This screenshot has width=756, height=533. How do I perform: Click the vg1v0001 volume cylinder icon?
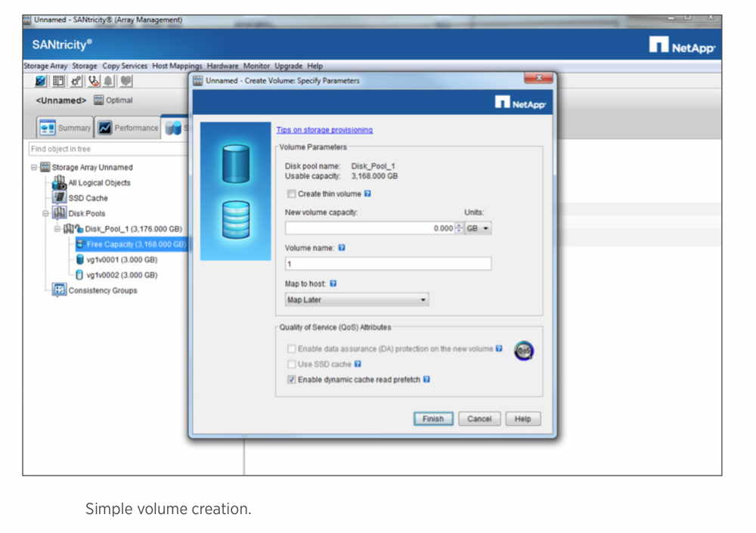80,259
